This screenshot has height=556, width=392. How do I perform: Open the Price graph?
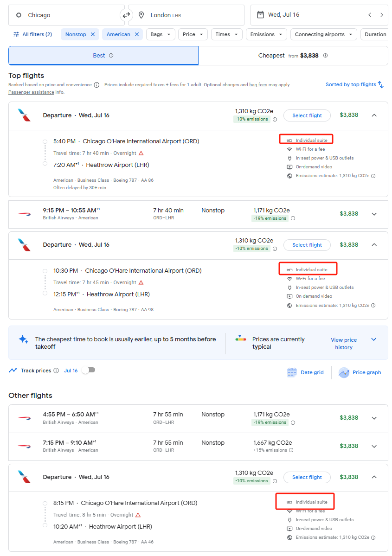(360, 372)
